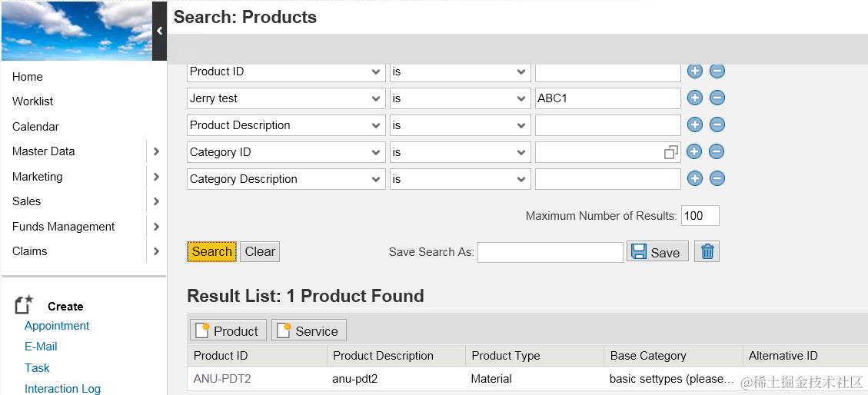Expand the Master Data submenu arrow
This screenshot has height=395, width=868.
(x=156, y=151)
